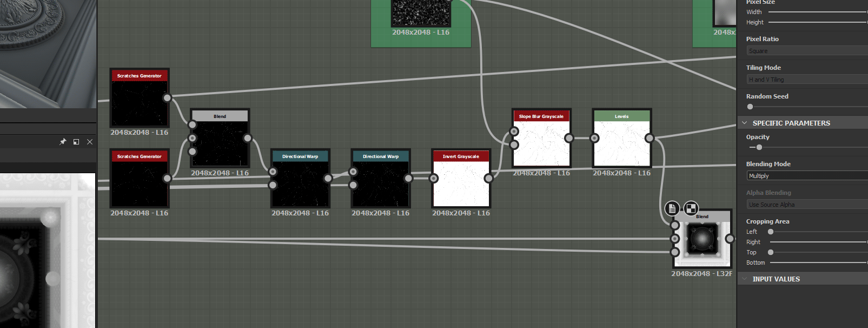The width and height of the screenshot is (868, 328).
Task: Click the Blending Mode label
Action: [768, 164]
